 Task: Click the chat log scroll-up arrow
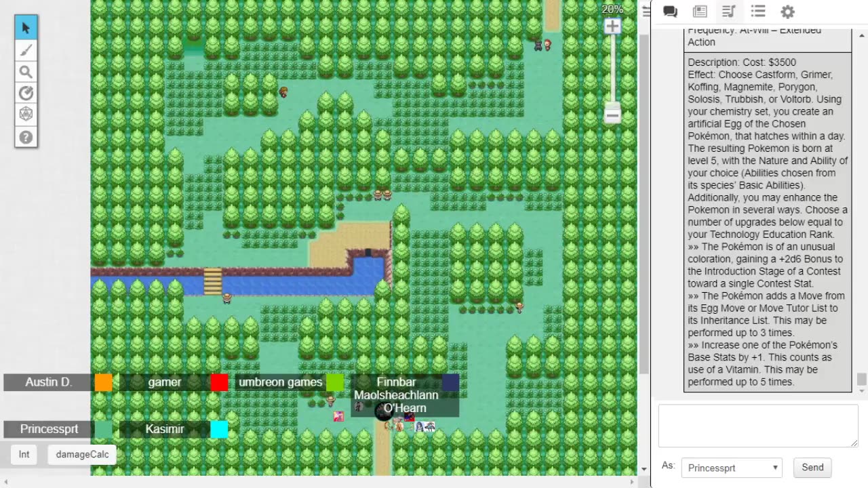[861, 35]
